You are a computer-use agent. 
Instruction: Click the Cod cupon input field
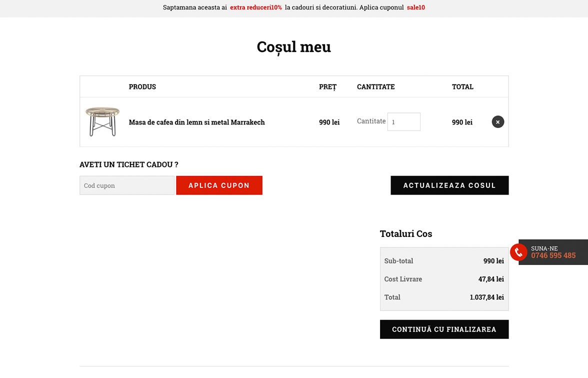127,185
